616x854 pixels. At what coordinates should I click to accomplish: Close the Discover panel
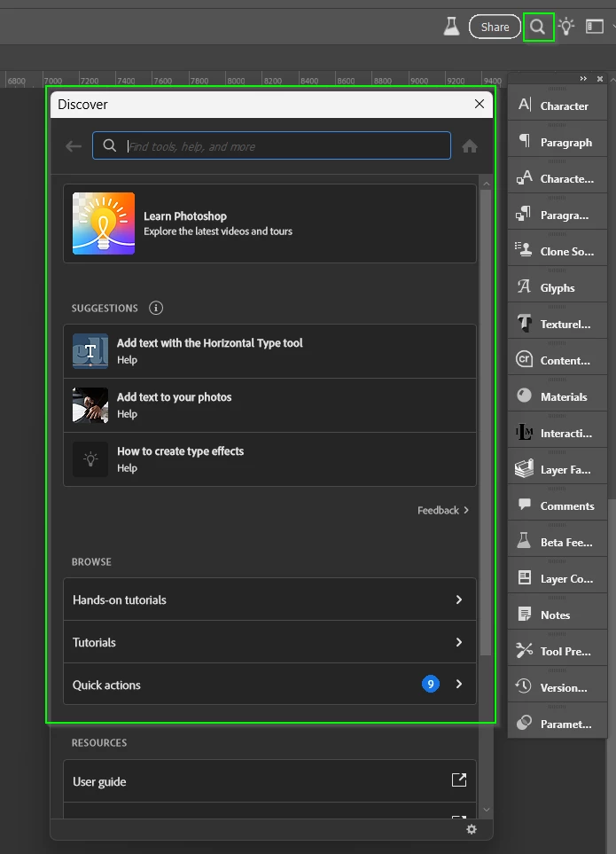[479, 104]
